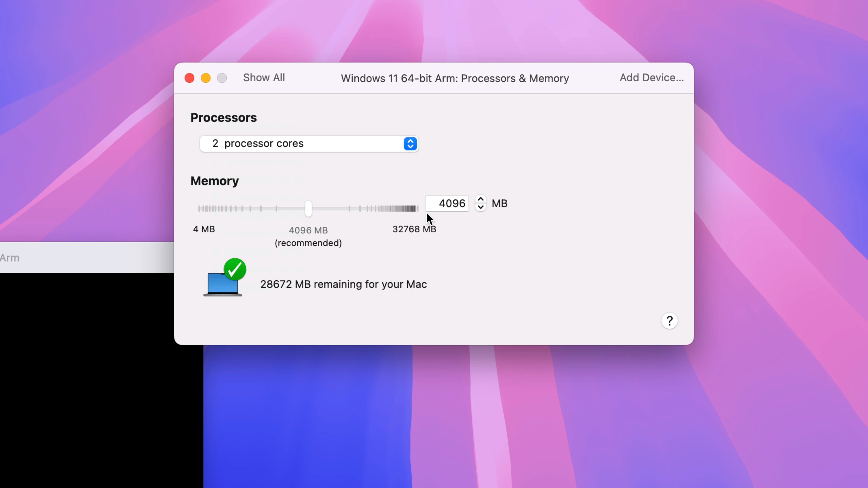Click the green checkmark laptop status icon
This screenshot has height=488, width=868.
(235, 269)
